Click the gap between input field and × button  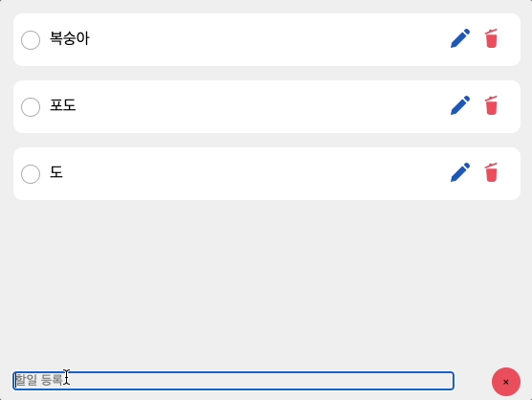pos(473,382)
